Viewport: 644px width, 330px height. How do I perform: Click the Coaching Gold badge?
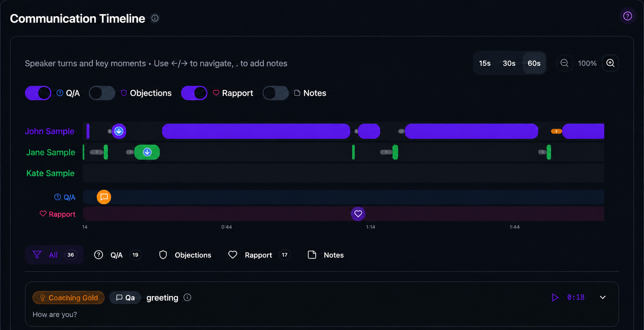tap(68, 298)
